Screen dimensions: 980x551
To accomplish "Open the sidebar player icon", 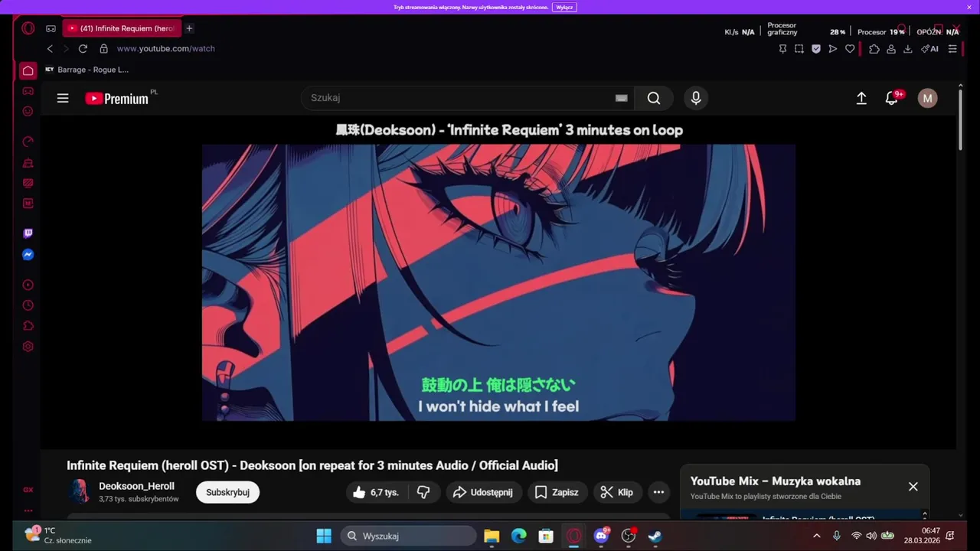I will 28,285.
